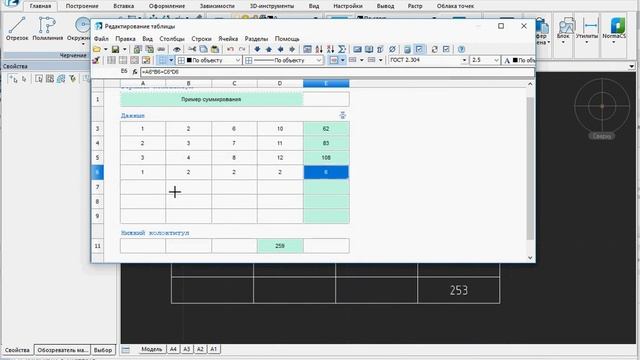The image size is (640, 360).
Task: Open the Правка menu
Action: click(x=125, y=39)
